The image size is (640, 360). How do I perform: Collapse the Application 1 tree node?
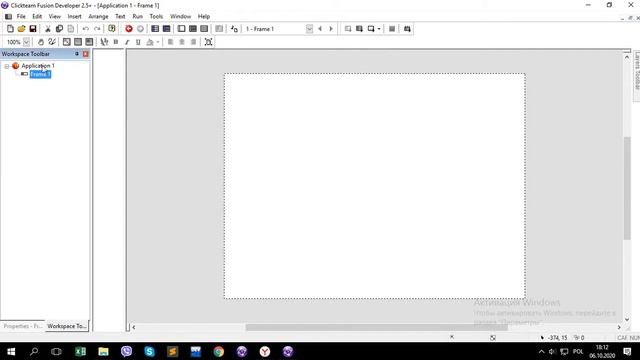tap(7, 66)
